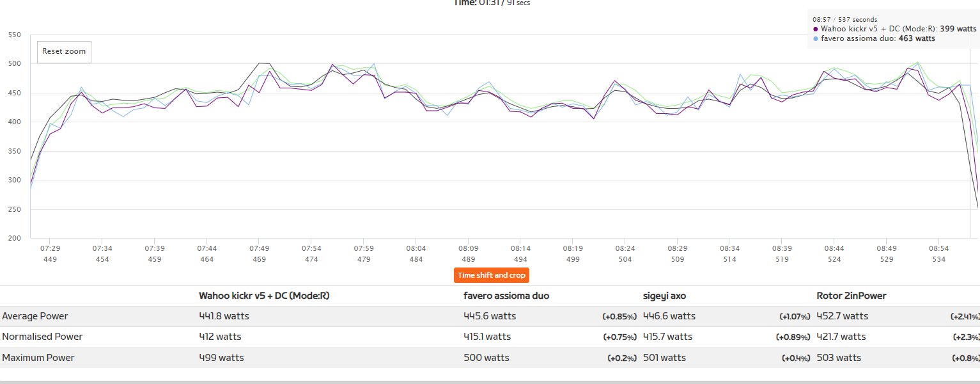Click the blue favero assioma tooltip dot

[x=815, y=38]
